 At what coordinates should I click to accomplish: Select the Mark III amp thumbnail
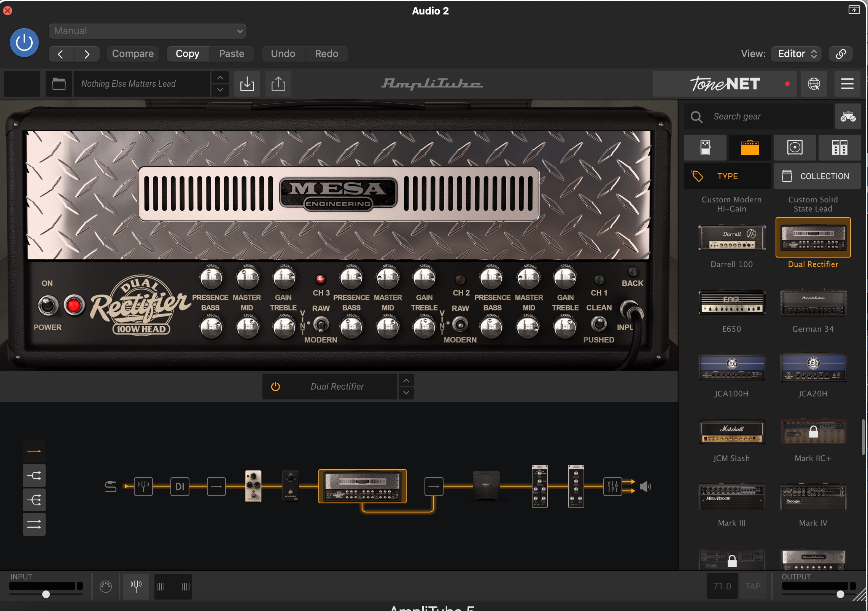[x=732, y=496]
